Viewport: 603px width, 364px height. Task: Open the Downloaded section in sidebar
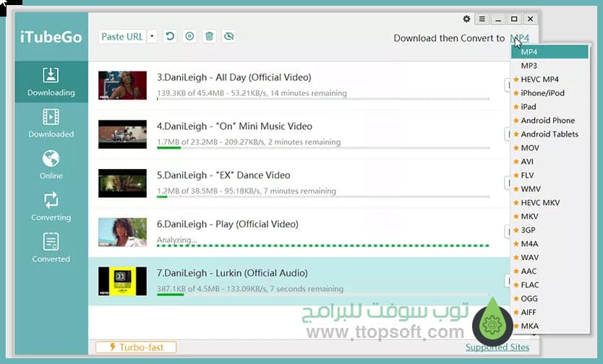[51, 123]
